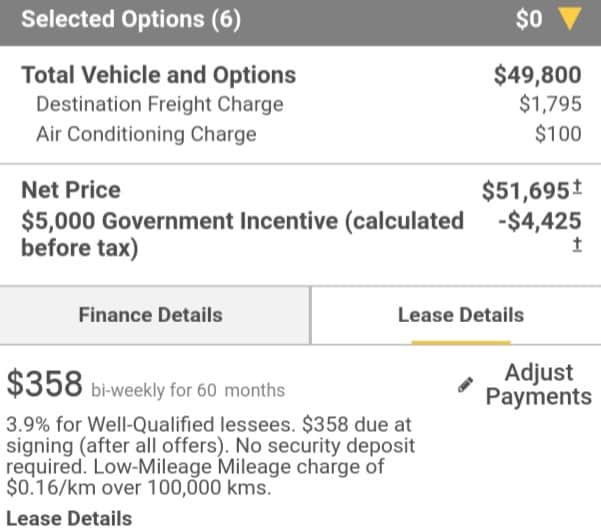Expand the Selected Options yellow arrow

tap(570, 19)
